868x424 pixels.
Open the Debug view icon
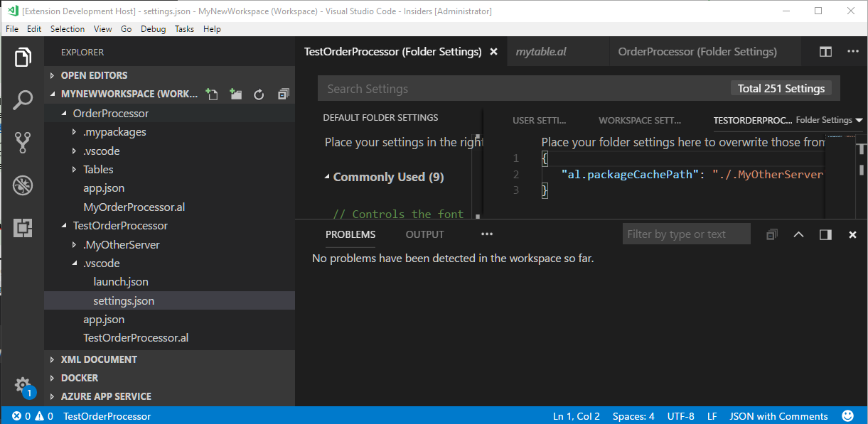pos(23,186)
